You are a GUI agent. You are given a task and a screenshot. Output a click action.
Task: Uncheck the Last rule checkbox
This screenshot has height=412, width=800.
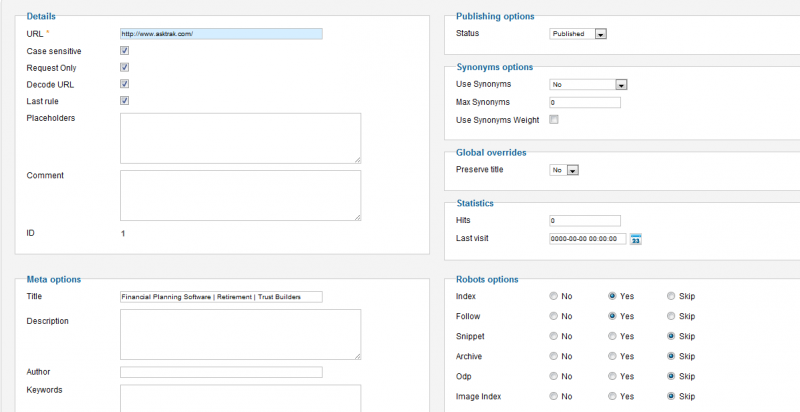click(x=124, y=101)
